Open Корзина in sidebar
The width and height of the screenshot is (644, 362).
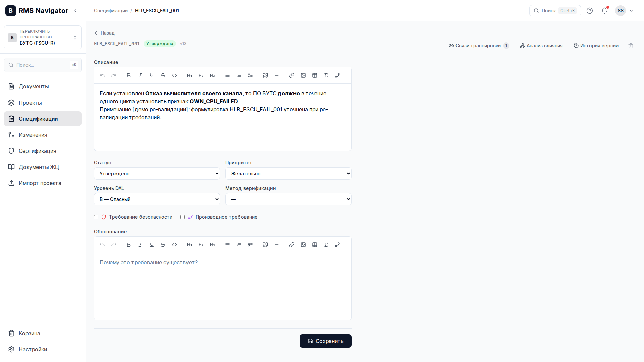click(43, 333)
